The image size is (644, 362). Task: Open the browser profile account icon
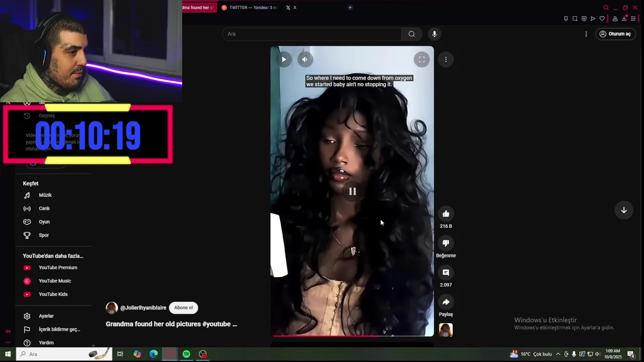coord(615,19)
